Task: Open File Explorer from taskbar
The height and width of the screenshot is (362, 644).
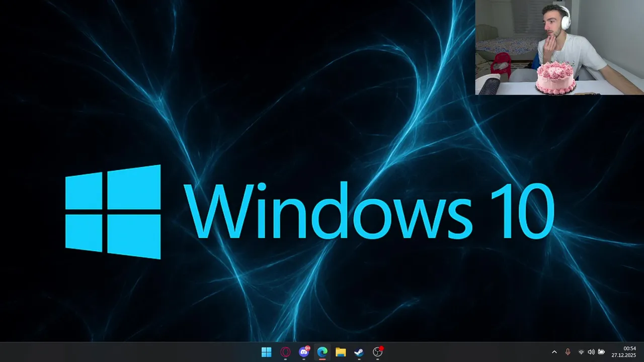Action: pyautogui.click(x=341, y=352)
